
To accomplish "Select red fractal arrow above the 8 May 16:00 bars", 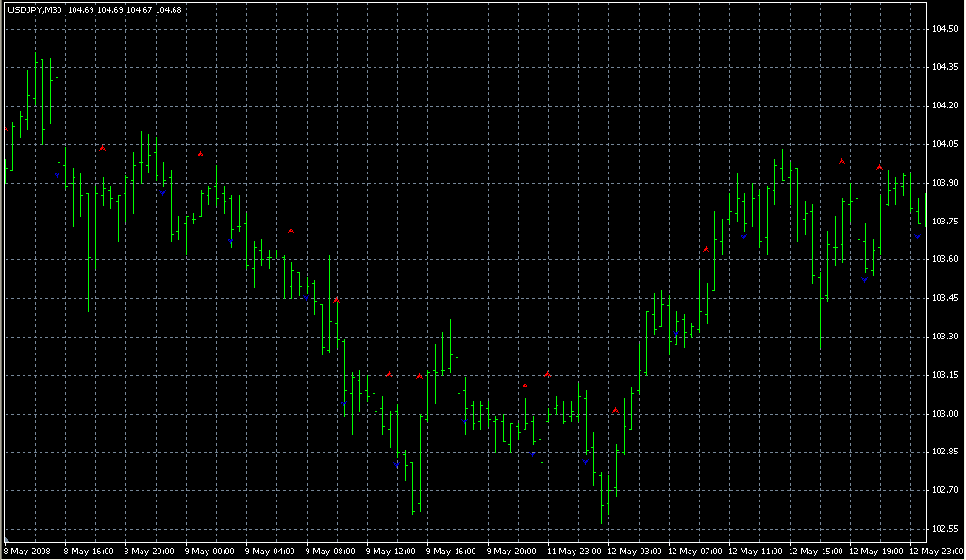I will click(102, 148).
